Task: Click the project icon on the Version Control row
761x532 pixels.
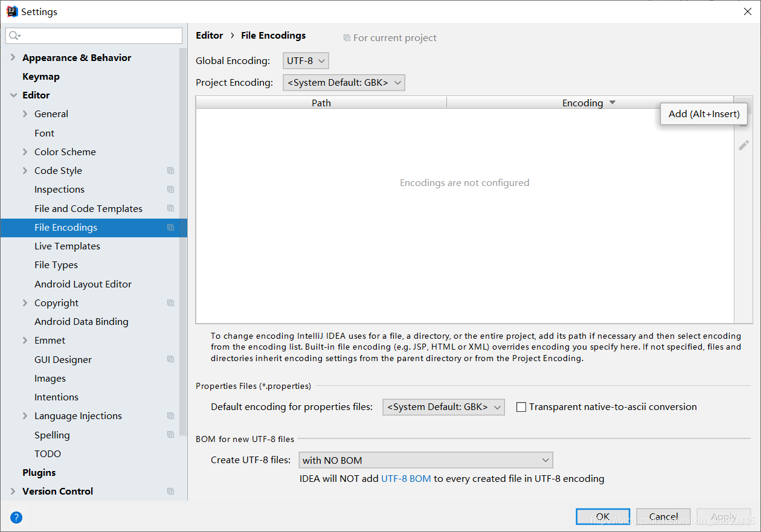Action: (x=170, y=492)
